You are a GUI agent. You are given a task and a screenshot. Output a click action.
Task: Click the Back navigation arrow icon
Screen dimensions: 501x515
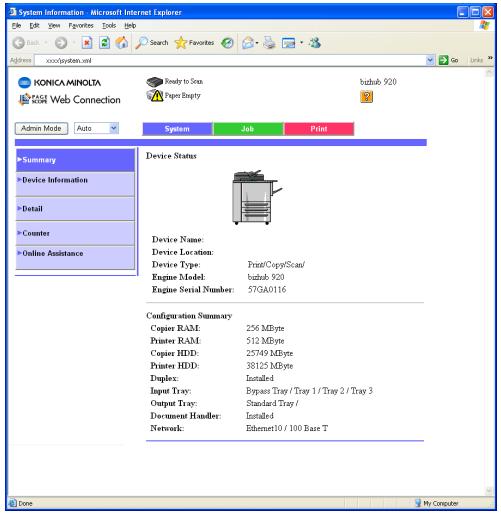[x=19, y=43]
